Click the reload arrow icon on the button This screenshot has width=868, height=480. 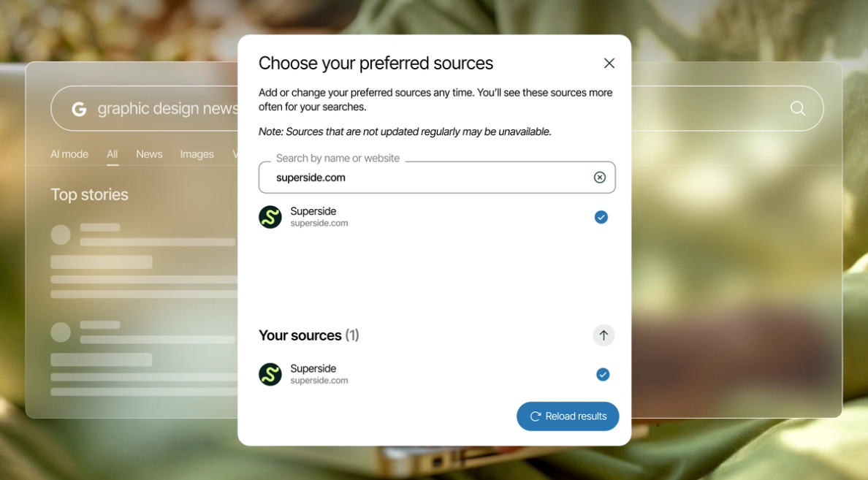coord(536,416)
